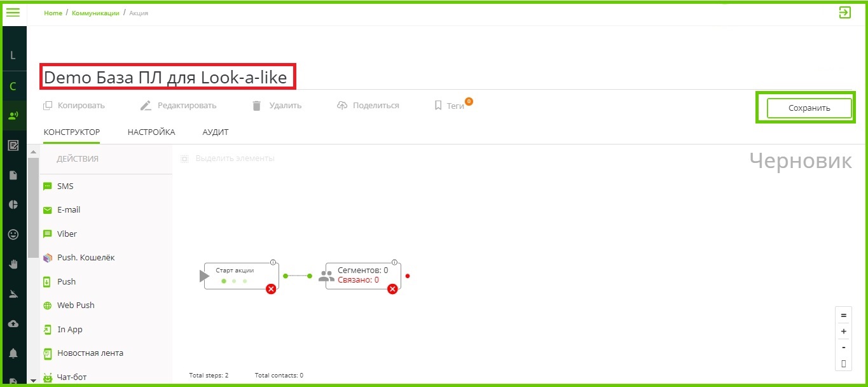Screen dimensions: 868x387
Task: Go to Коммуникации breadcrumb link
Action: point(95,13)
